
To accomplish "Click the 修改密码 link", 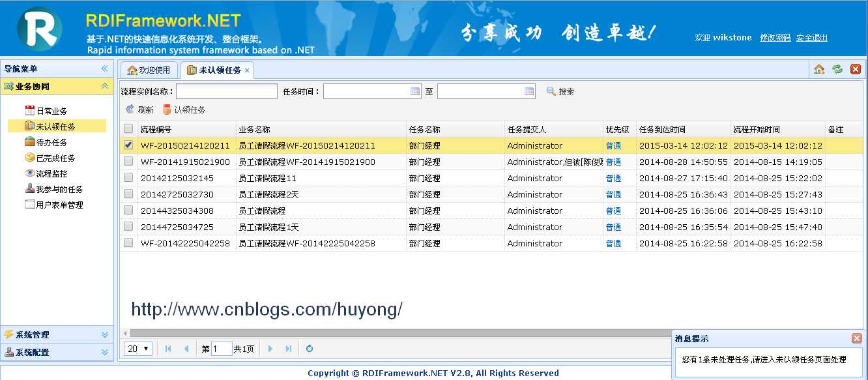I will pyautogui.click(x=775, y=38).
